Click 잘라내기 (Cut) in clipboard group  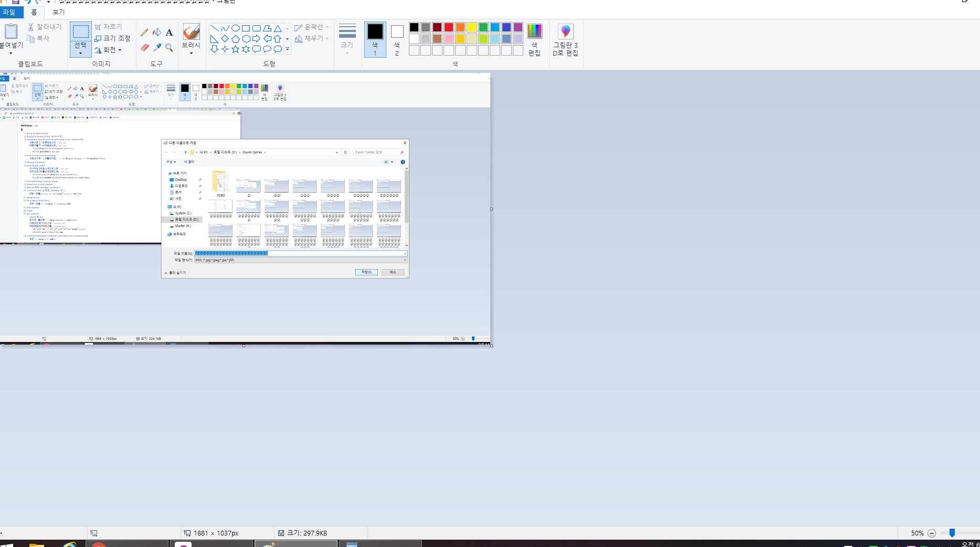tap(45, 27)
